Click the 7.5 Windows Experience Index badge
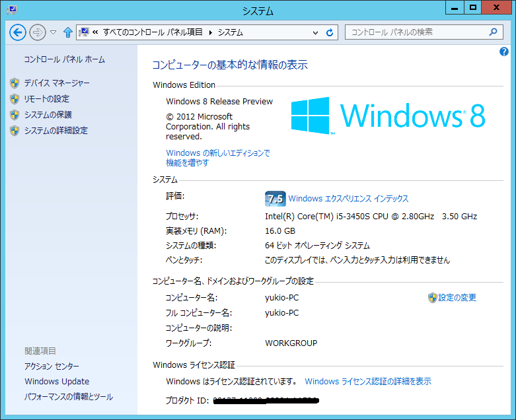 (x=274, y=199)
